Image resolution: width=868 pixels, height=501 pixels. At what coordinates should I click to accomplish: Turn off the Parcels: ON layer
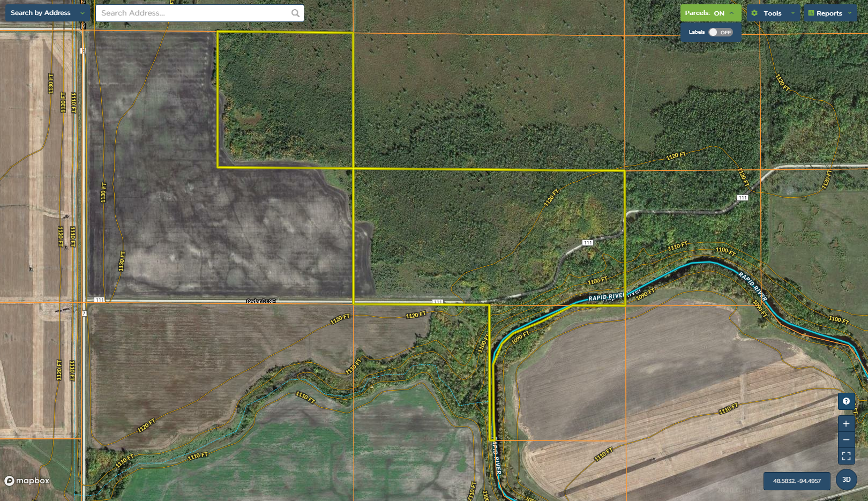pos(705,13)
